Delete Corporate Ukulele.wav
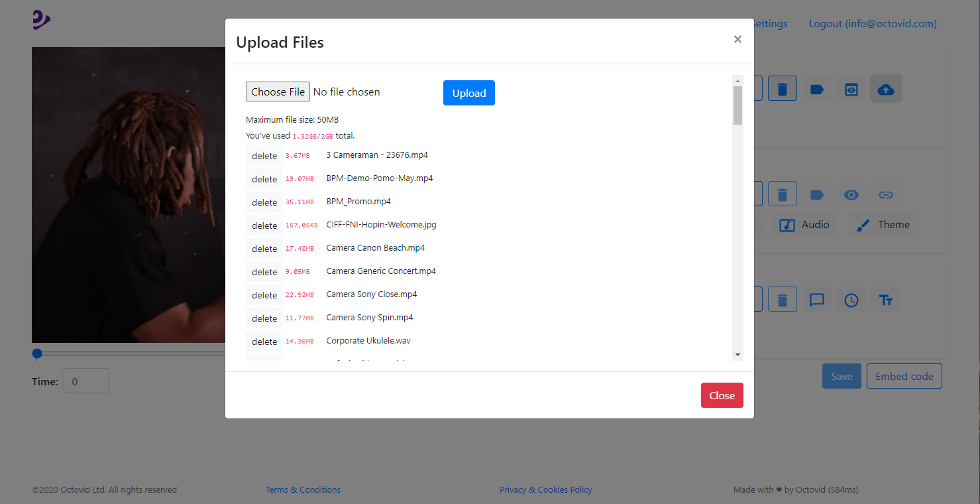This screenshot has height=504, width=980. [x=264, y=342]
